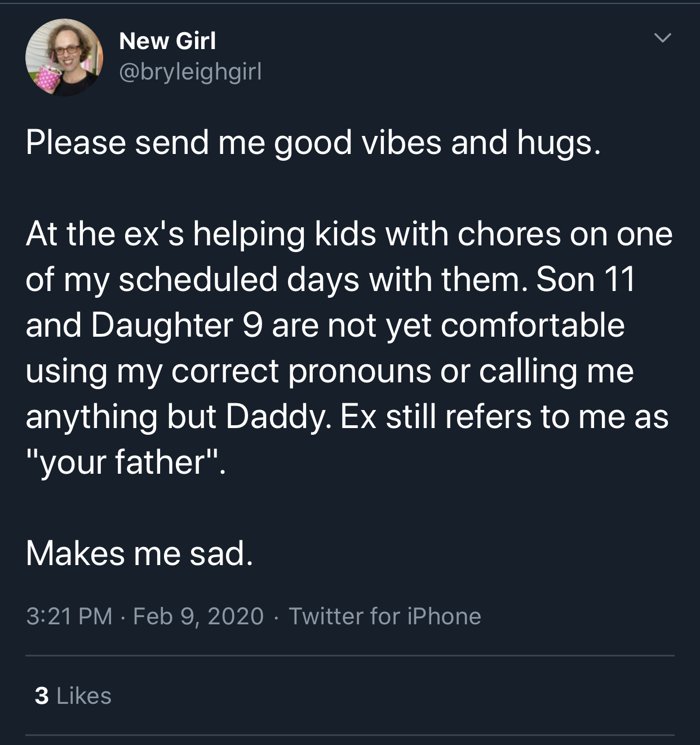The image size is (700, 745).
Task: Tap the 'using my correct pronouns' line
Action: (x=330, y=371)
